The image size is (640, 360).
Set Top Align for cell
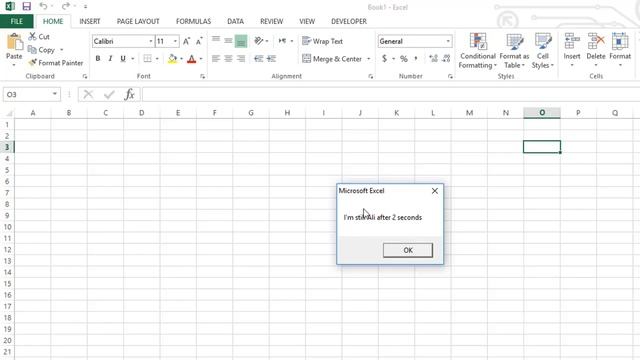[216, 40]
